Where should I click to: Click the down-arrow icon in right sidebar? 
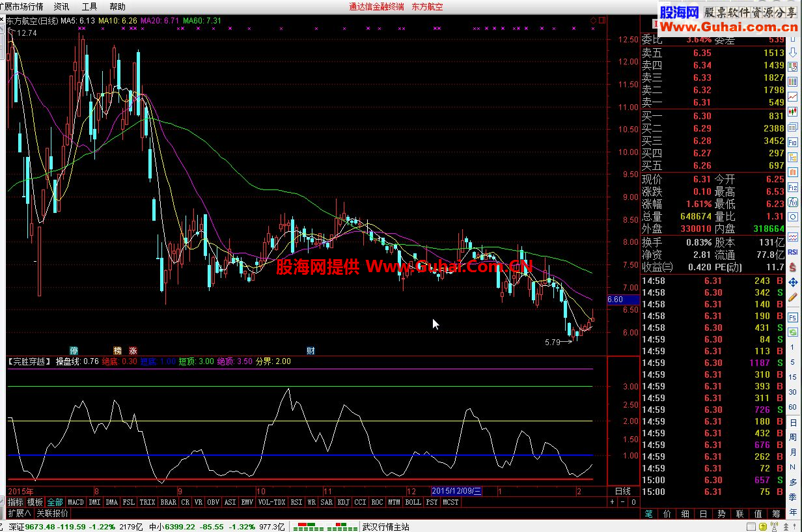pos(793,53)
